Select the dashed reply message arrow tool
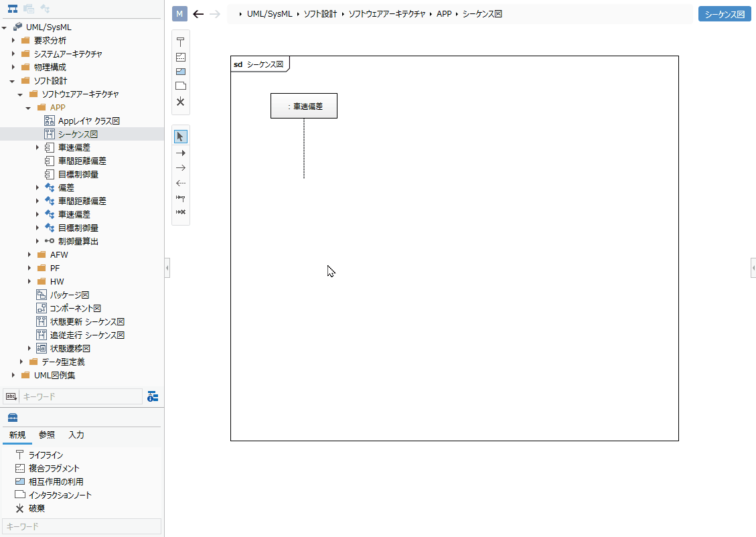 (x=181, y=183)
